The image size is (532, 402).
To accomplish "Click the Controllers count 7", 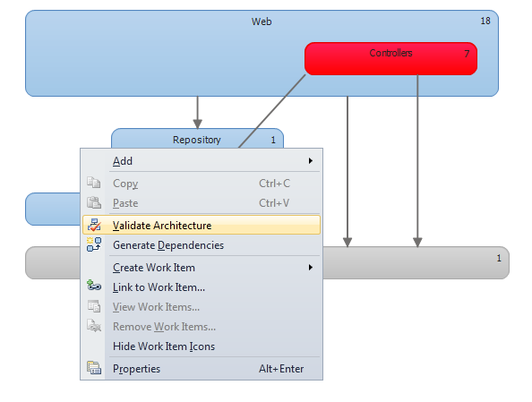I will tap(467, 53).
